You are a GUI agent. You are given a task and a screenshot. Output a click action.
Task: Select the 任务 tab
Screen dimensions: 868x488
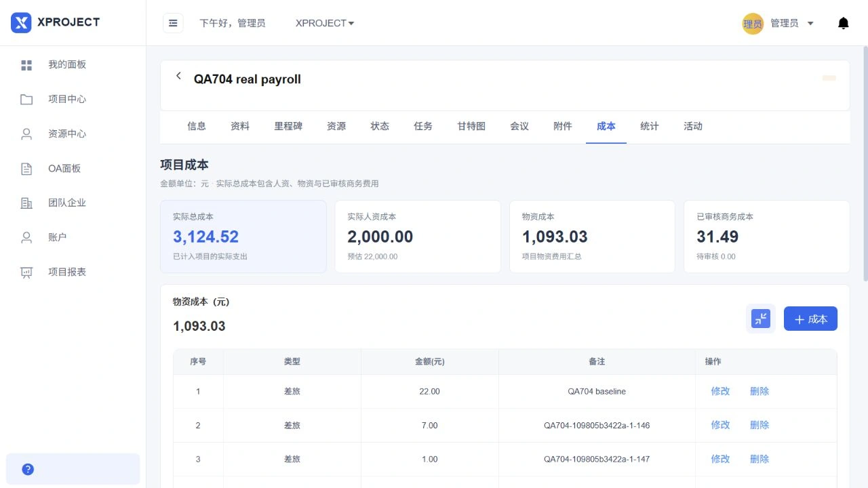(423, 126)
